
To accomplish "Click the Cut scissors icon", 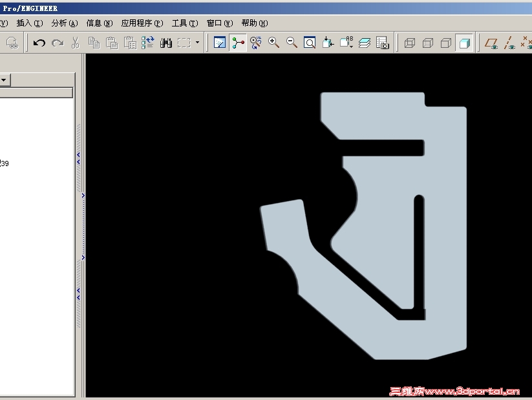I will click(x=76, y=43).
